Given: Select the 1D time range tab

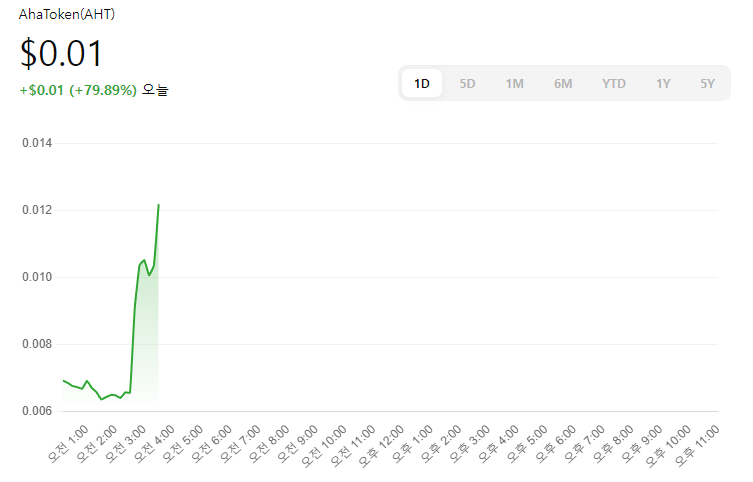Looking at the screenshot, I should (x=422, y=84).
